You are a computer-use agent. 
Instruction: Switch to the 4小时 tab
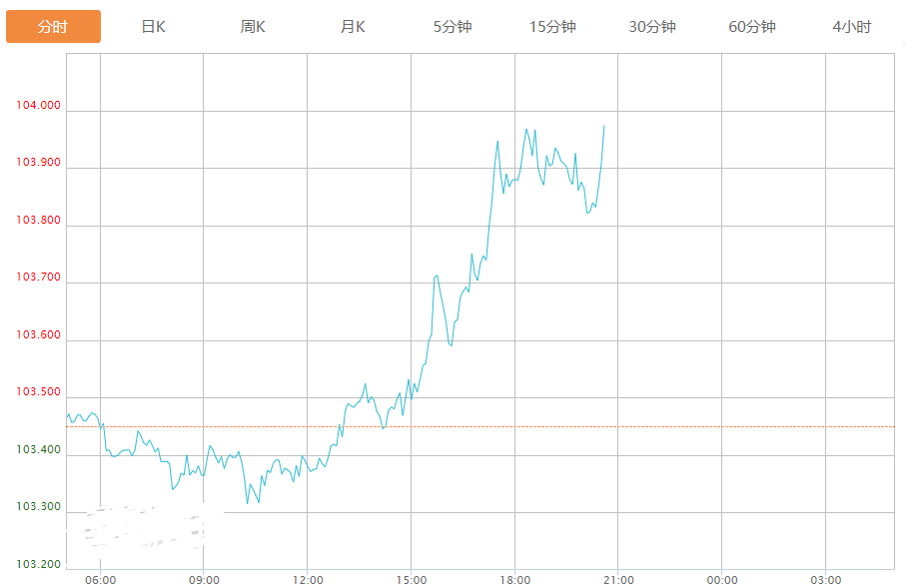coord(852,27)
